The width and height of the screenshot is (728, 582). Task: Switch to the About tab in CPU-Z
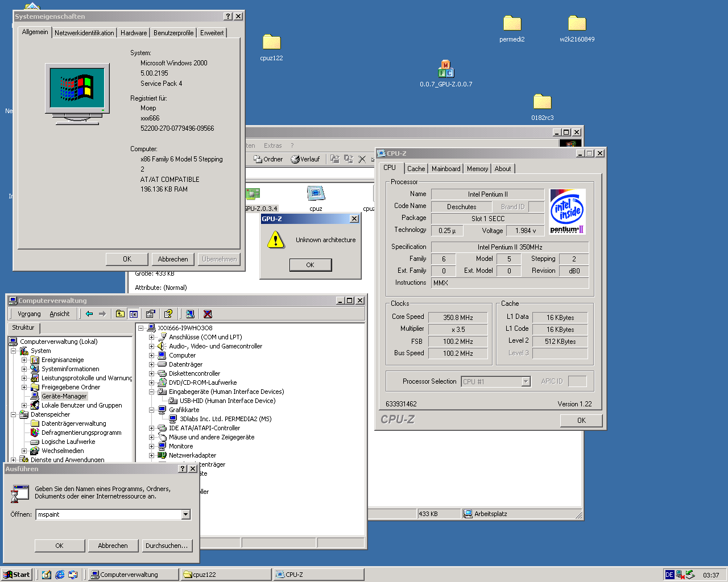click(x=503, y=169)
